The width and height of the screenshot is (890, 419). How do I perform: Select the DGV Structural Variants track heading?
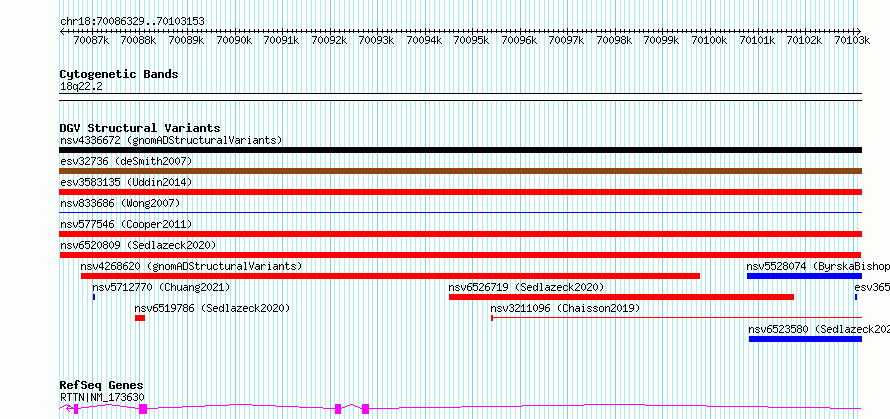[x=140, y=128]
